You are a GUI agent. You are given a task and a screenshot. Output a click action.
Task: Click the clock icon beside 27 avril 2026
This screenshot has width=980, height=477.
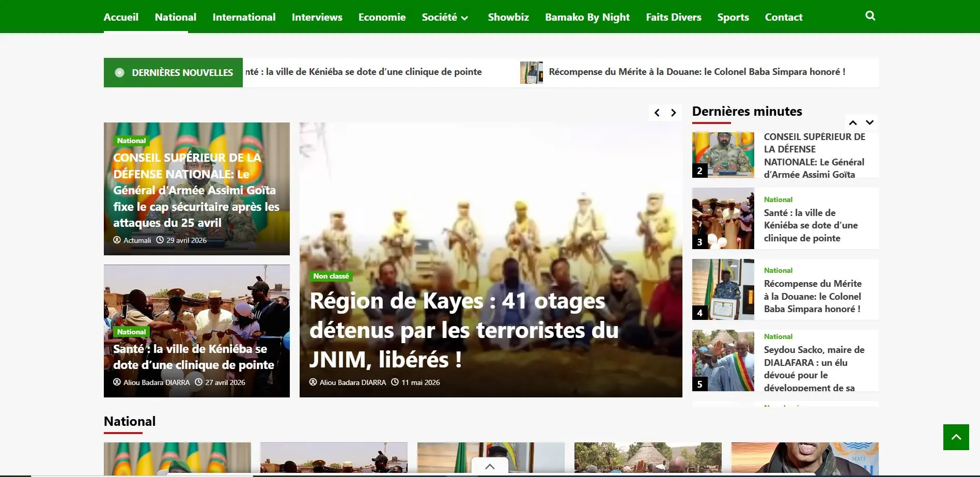pos(198,382)
